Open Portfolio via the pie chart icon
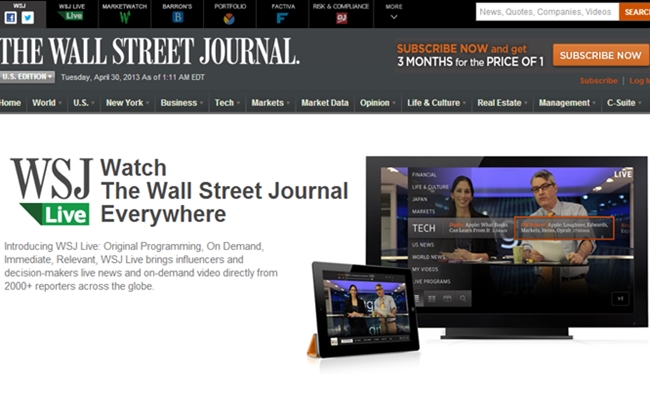650x400 pixels. (x=229, y=17)
